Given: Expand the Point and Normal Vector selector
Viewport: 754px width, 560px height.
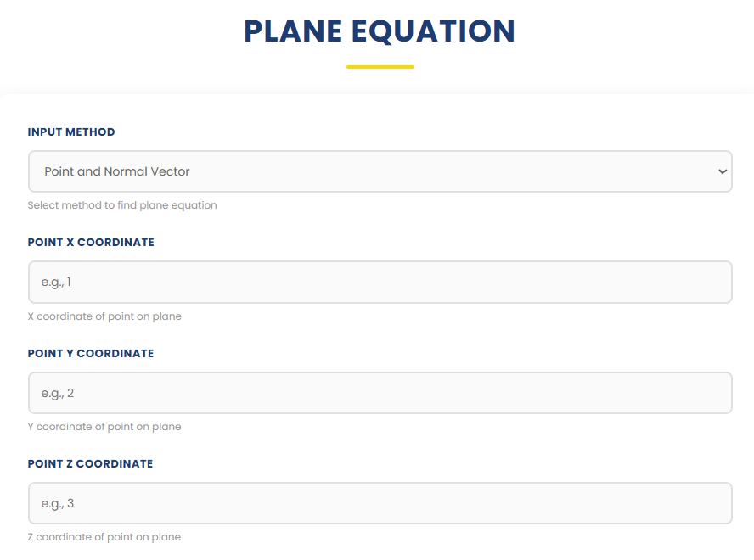Looking at the screenshot, I should coord(380,171).
